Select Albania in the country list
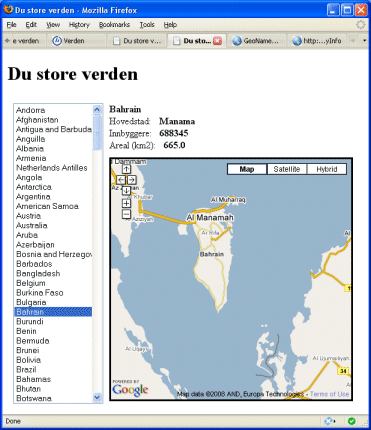 (x=53, y=149)
